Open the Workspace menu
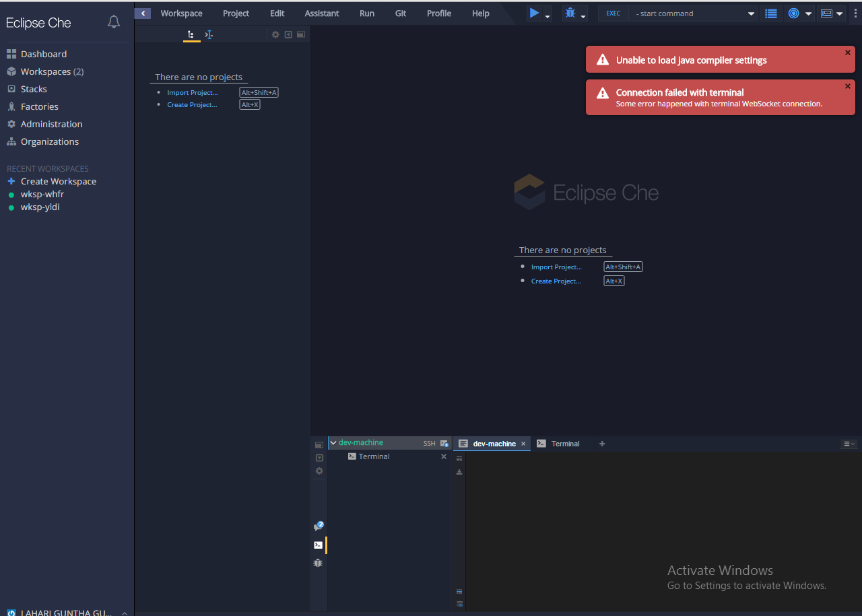This screenshot has height=616, width=862. point(181,13)
